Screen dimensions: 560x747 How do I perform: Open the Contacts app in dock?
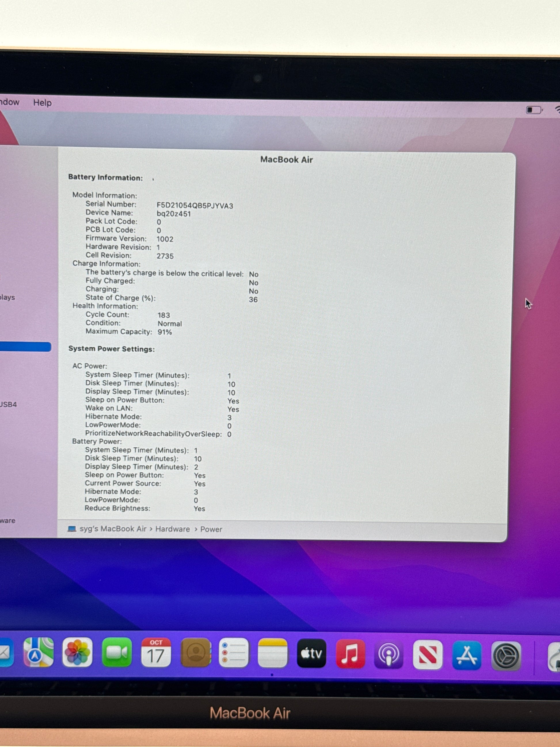[x=196, y=653]
